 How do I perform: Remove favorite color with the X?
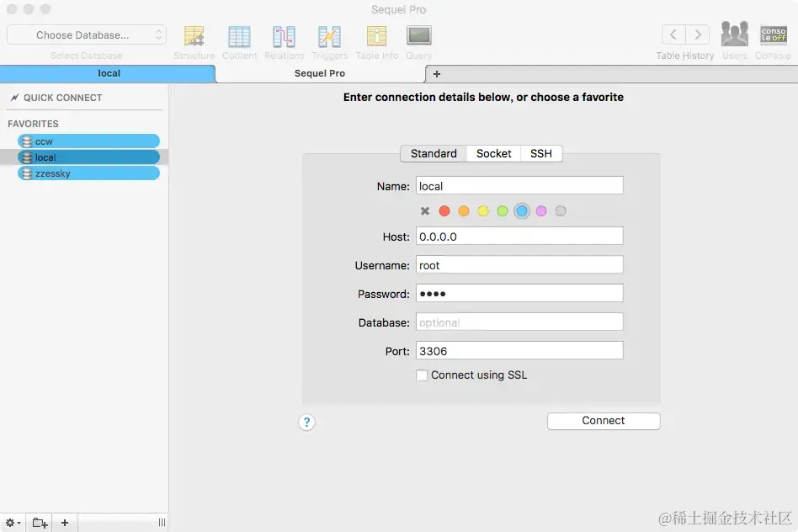pyautogui.click(x=425, y=210)
